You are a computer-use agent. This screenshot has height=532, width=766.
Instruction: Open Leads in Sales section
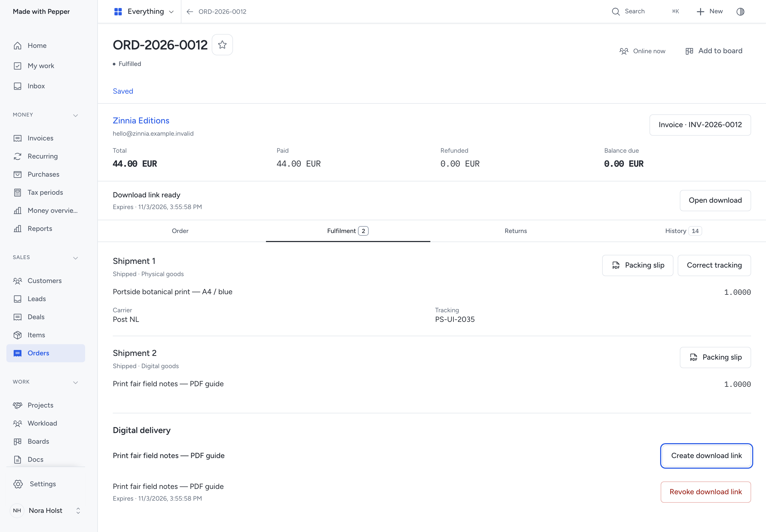pos(46,299)
